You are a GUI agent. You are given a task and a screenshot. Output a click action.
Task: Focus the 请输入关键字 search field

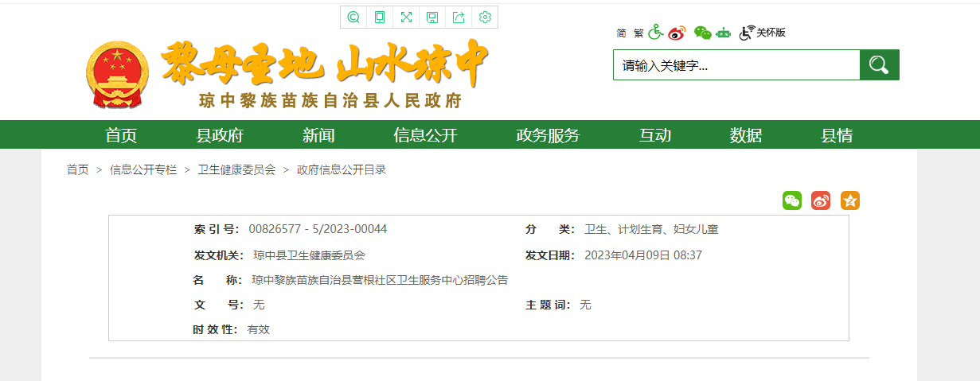736,65
